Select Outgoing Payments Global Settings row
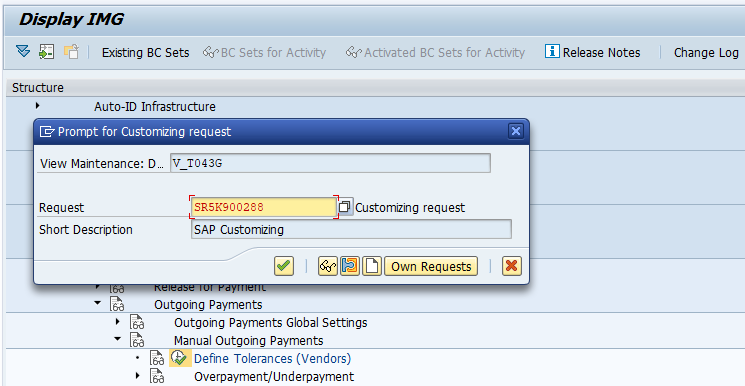 click(x=270, y=322)
